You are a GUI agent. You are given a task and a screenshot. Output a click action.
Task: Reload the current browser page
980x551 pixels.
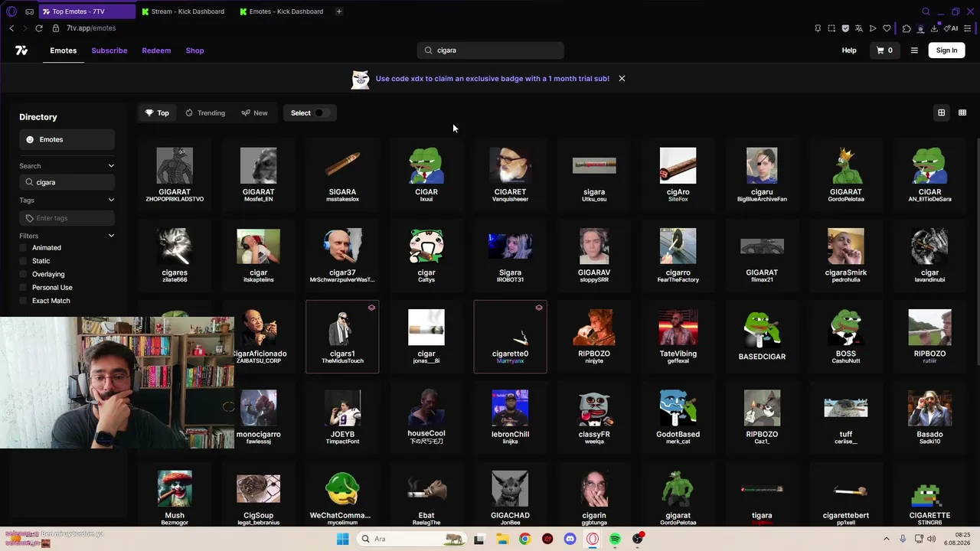pyautogui.click(x=39, y=28)
